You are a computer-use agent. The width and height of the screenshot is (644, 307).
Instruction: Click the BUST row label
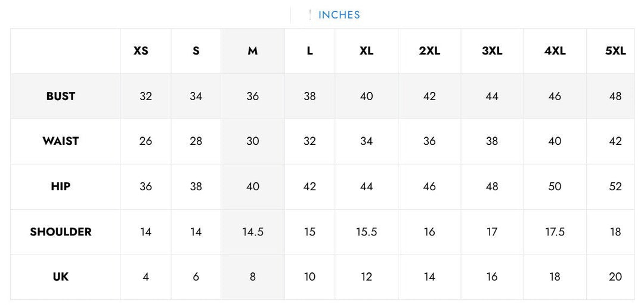pos(61,97)
